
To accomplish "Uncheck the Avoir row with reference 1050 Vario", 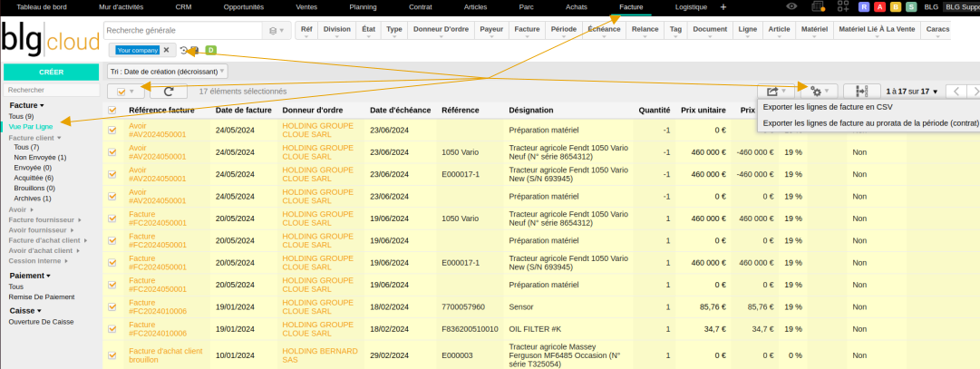I will pos(112,152).
